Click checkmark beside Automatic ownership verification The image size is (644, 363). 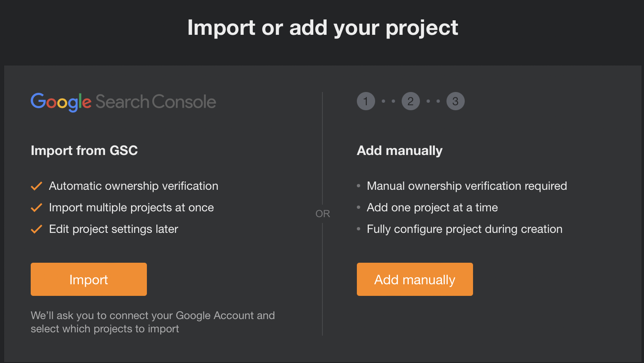[37, 186]
